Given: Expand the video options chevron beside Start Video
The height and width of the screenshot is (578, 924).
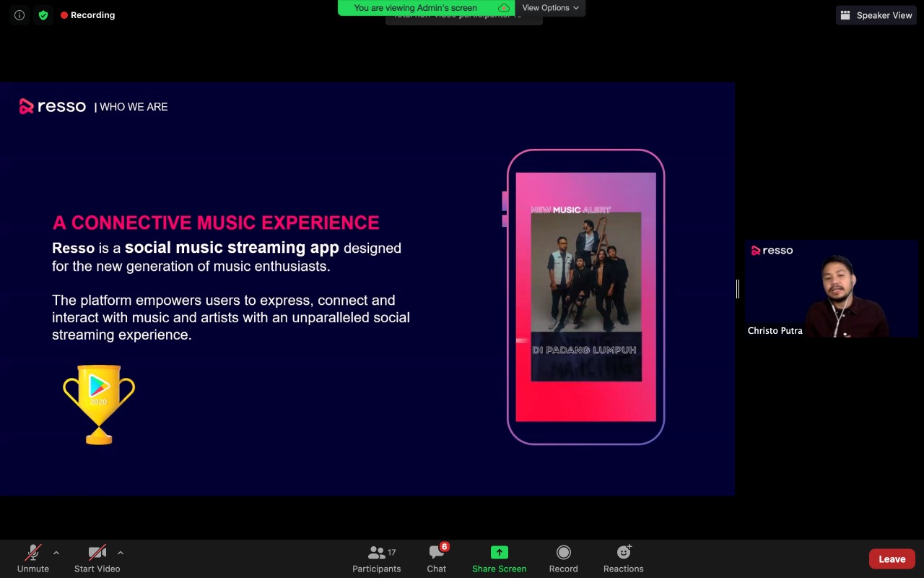Looking at the screenshot, I should 121,553.
